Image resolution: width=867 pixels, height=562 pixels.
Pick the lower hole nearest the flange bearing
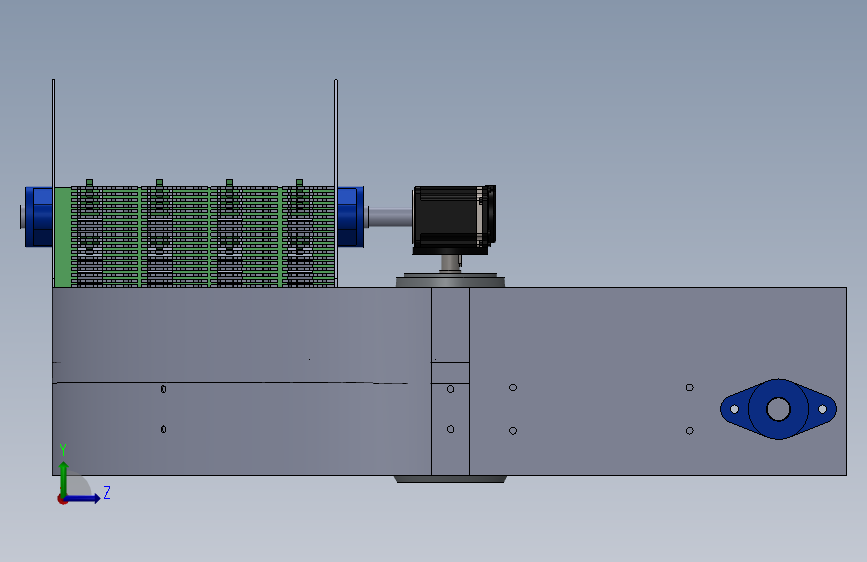(690, 431)
